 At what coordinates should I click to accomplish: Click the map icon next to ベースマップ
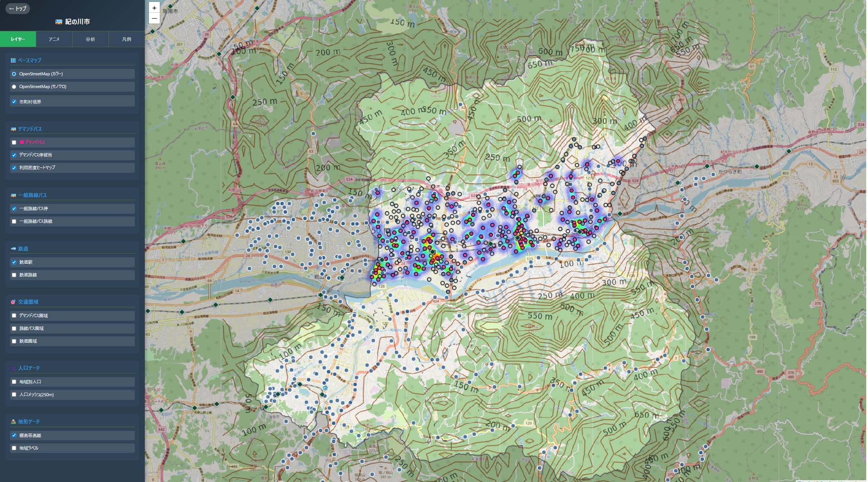[x=13, y=60]
